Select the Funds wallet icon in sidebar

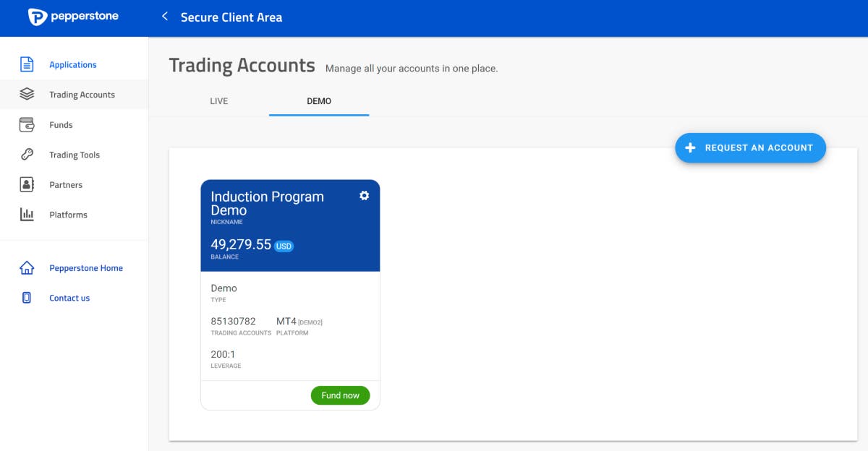pos(27,124)
